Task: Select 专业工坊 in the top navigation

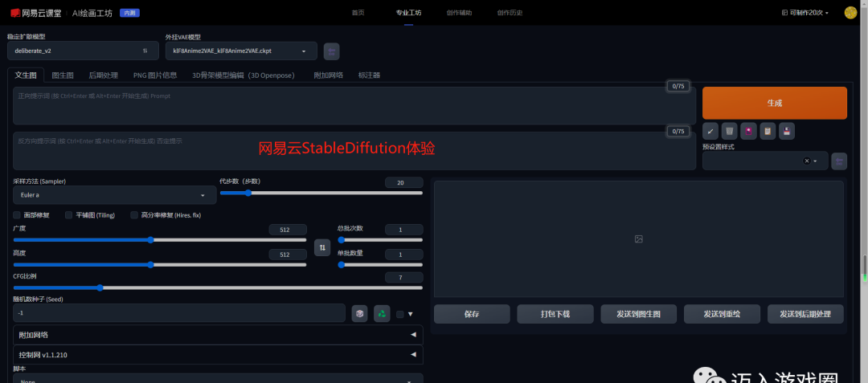Action: click(408, 13)
